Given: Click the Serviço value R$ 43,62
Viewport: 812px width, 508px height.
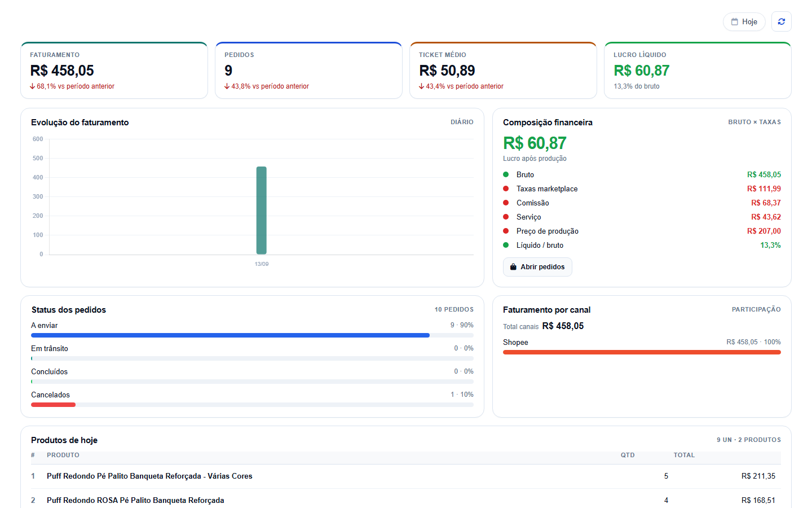Looking at the screenshot, I should [766, 217].
